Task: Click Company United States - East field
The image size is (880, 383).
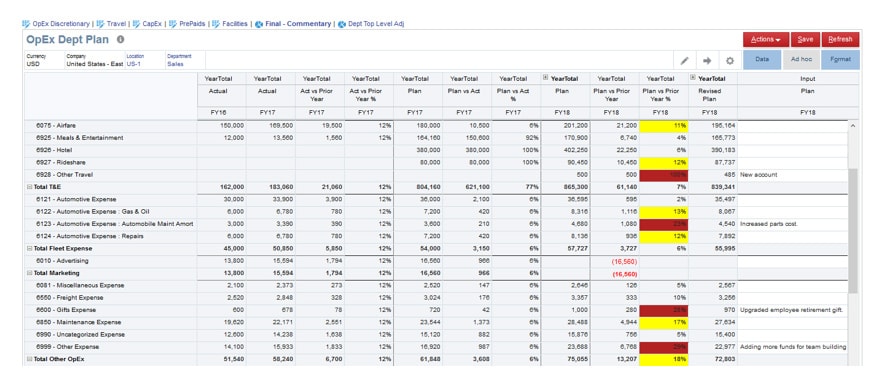Action: pyautogui.click(x=94, y=60)
